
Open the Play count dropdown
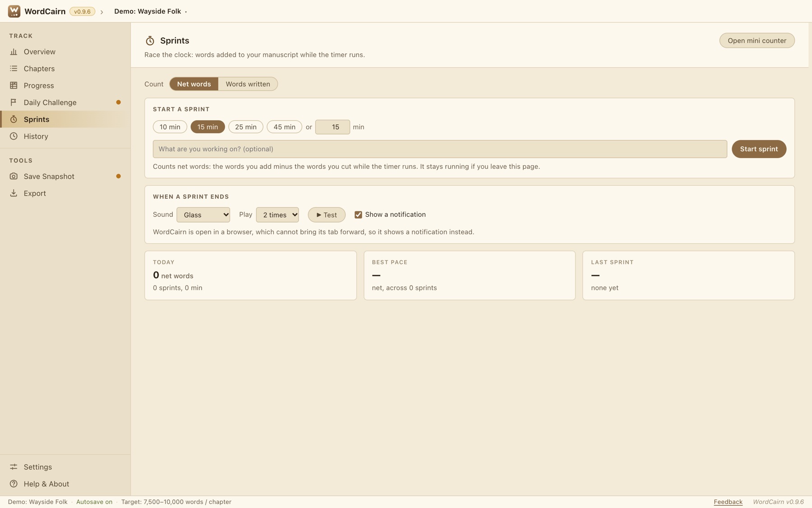277,215
